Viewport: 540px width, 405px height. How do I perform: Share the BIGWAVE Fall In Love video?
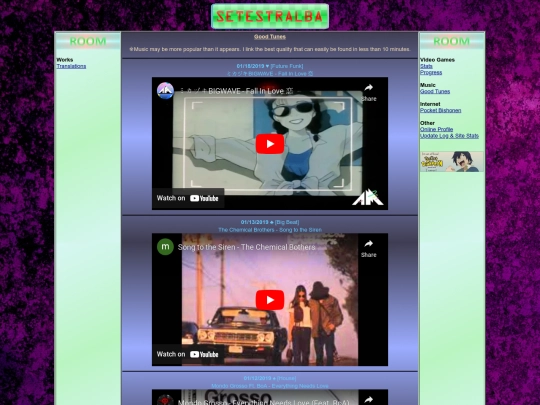(x=368, y=92)
